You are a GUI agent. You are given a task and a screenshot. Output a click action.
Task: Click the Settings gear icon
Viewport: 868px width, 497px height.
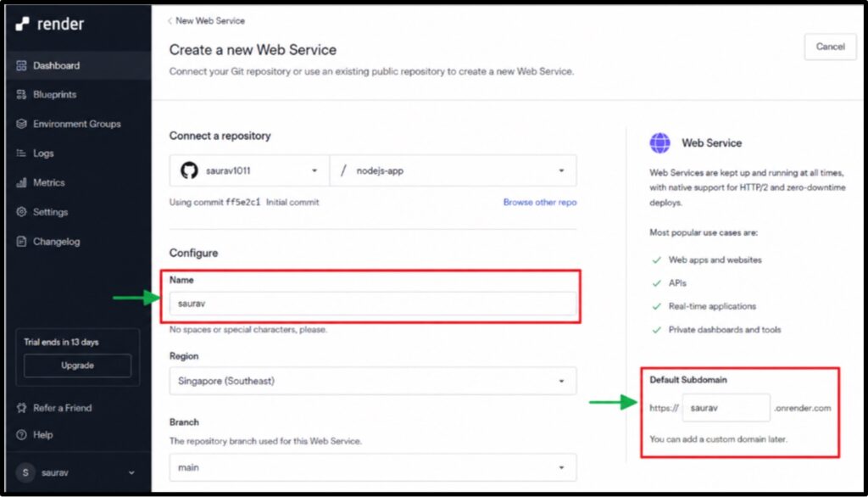click(21, 212)
